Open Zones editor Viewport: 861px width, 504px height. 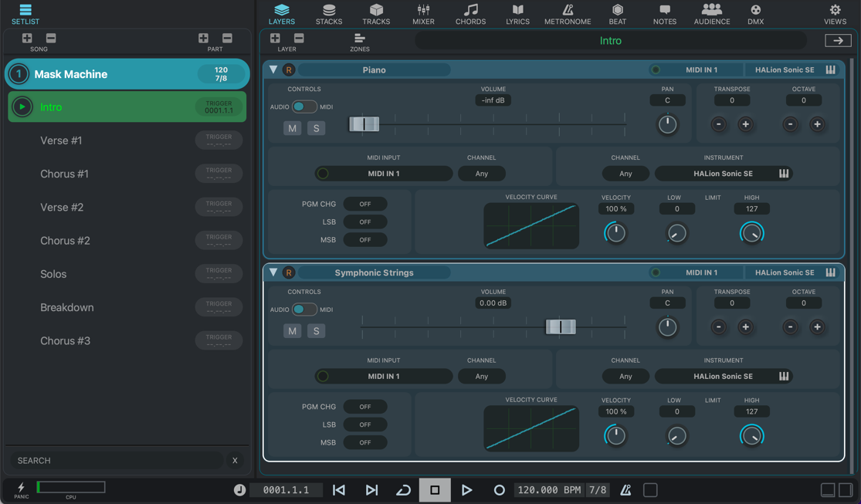(x=360, y=42)
